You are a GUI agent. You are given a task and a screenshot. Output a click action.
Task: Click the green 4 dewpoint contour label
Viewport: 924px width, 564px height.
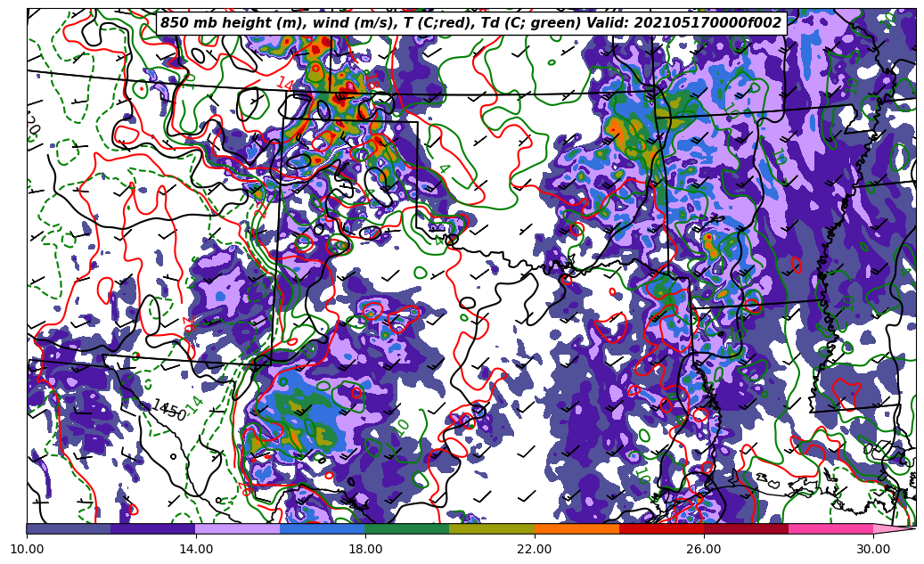click(x=443, y=168)
